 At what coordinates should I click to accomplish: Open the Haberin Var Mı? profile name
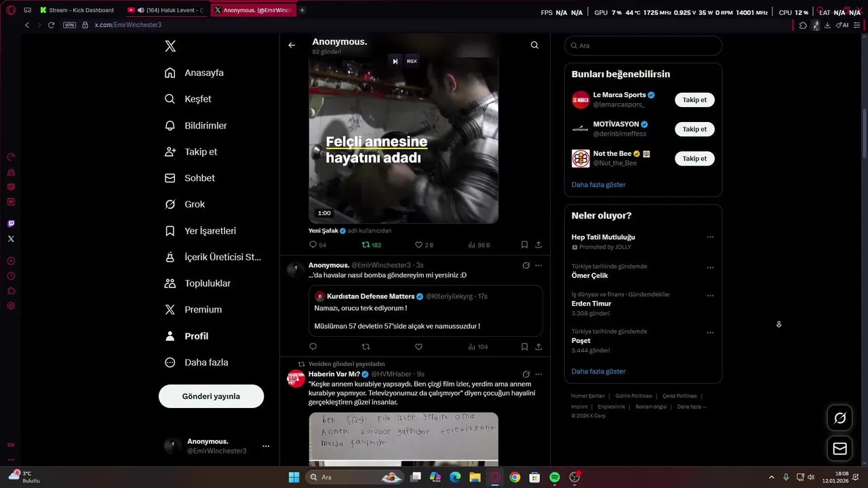334,374
